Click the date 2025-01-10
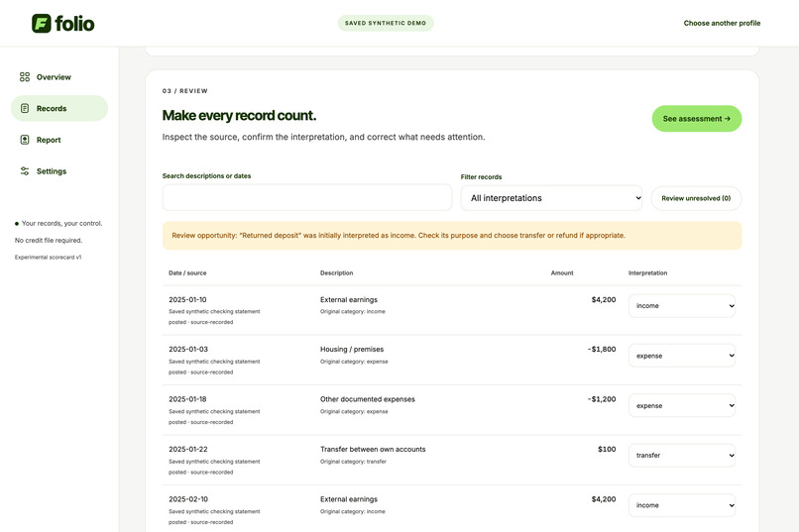Image resolution: width=799 pixels, height=532 pixels. click(187, 300)
